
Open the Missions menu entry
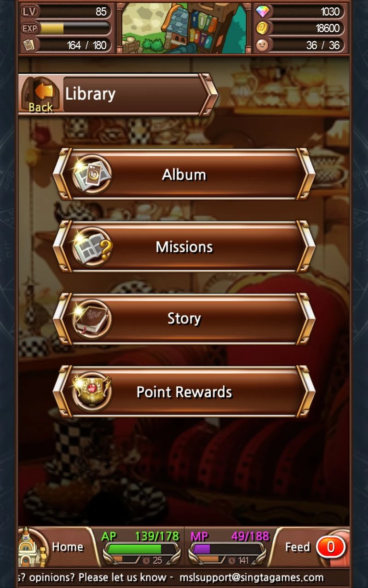tap(184, 247)
